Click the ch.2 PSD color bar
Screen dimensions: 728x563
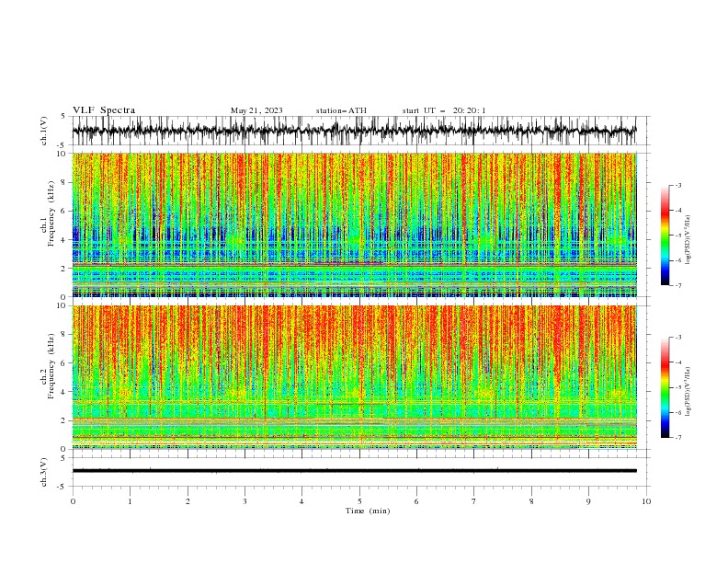point(665,387)
